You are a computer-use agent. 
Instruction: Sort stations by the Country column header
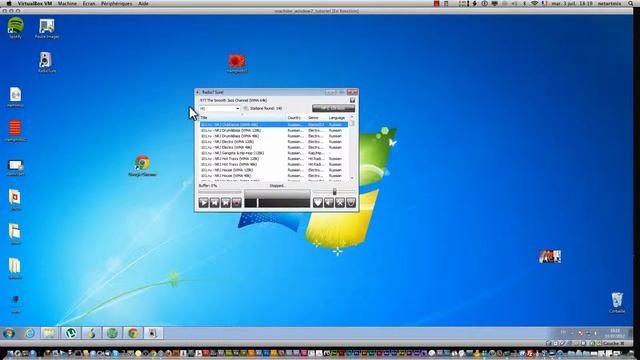pos(296,118)
